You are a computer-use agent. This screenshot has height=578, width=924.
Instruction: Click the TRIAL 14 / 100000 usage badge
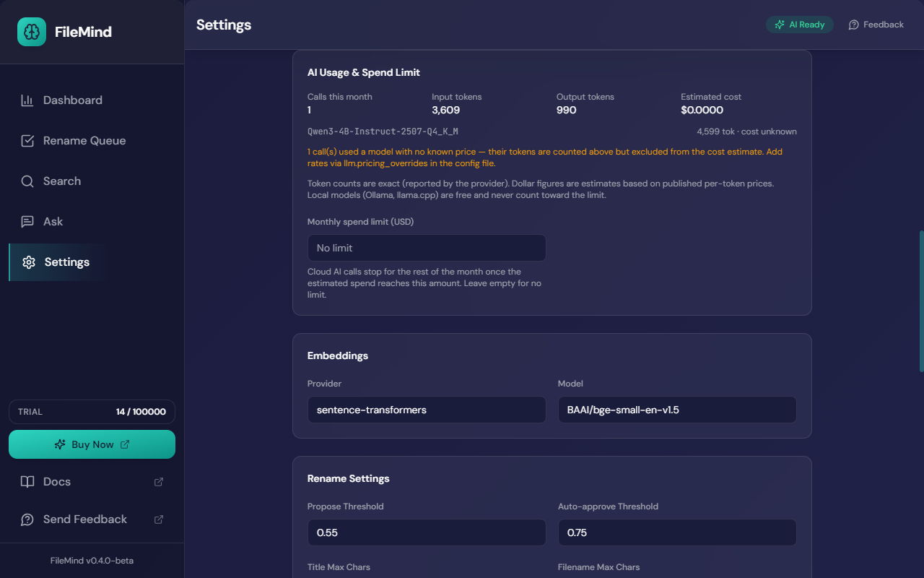tap(92, 412)
